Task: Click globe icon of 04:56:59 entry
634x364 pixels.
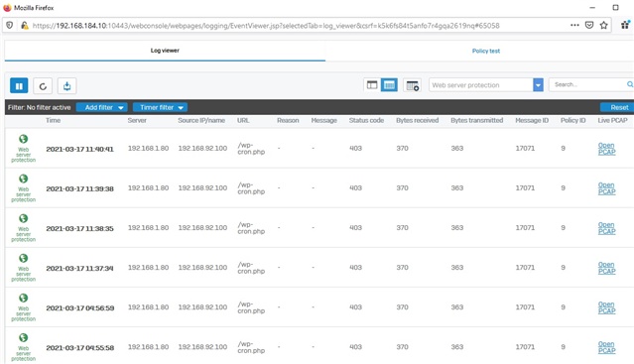Action: click(x=24, y=298)
